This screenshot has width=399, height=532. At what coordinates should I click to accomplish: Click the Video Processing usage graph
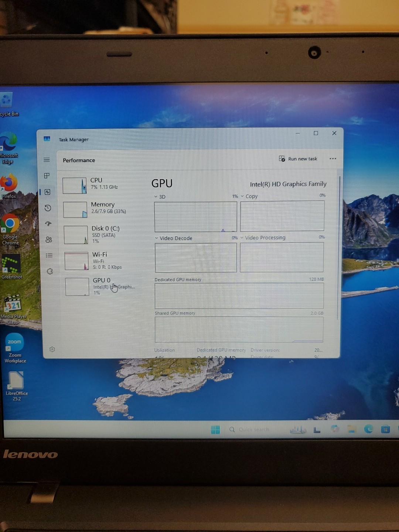[x=282, y=257]
